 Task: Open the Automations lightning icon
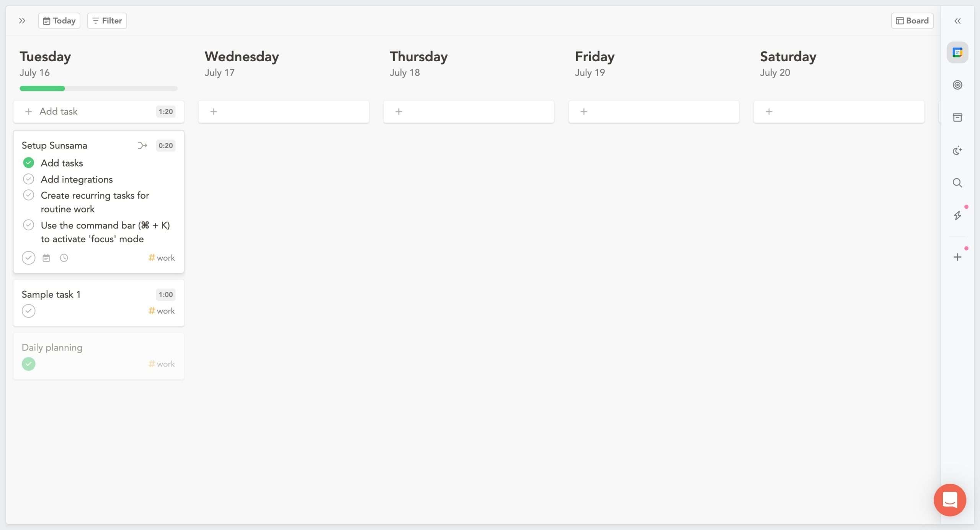[957, 215]
